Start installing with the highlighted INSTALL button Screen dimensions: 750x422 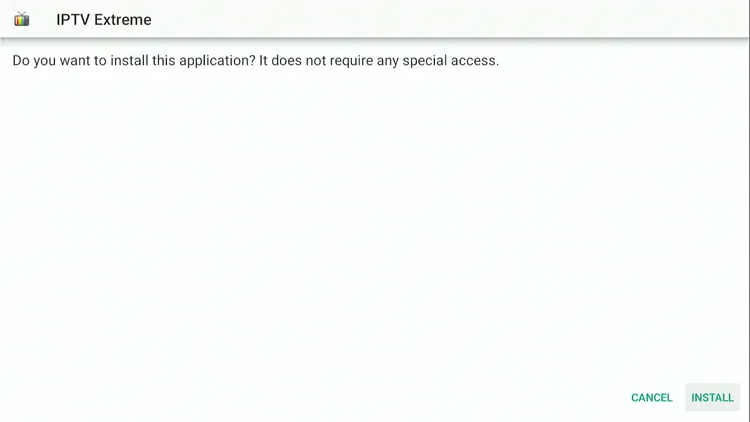[x=712, y=397]
